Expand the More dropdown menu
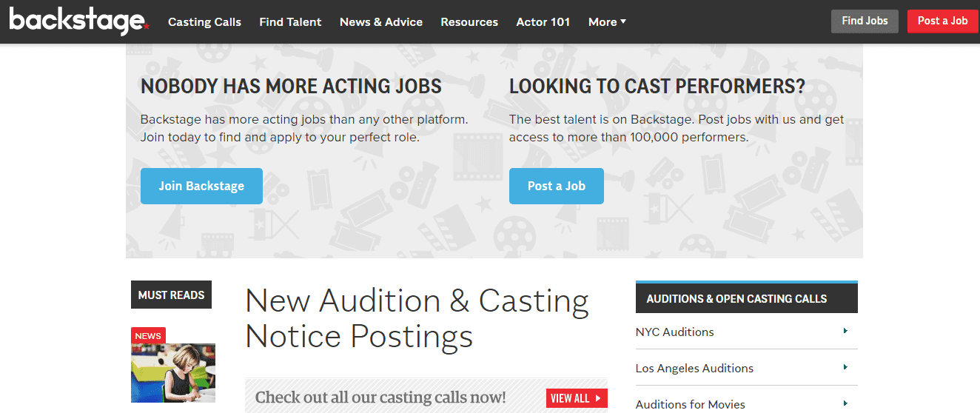Image resolution: width=980 pixels, height=413 pixels. (607, 22)
